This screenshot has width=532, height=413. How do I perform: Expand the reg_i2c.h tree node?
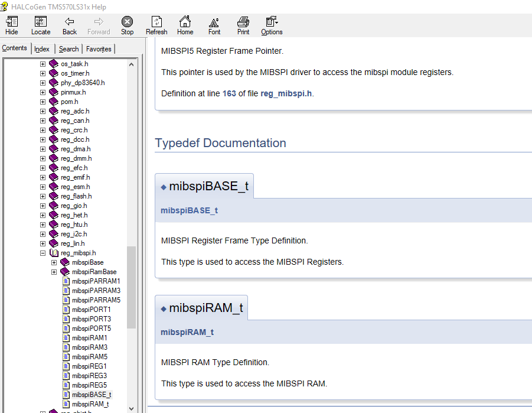pos(43,234)
